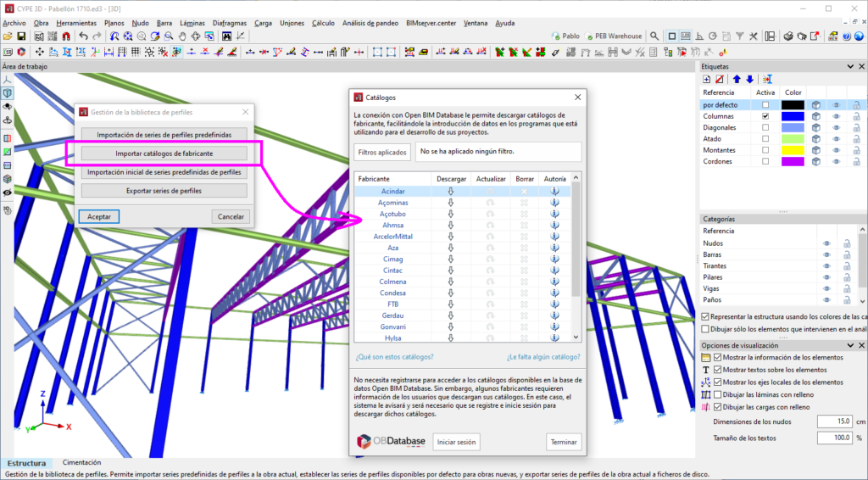
Task: Open the authorship info for ArcelorMittal
Action: tap(554, 237)
